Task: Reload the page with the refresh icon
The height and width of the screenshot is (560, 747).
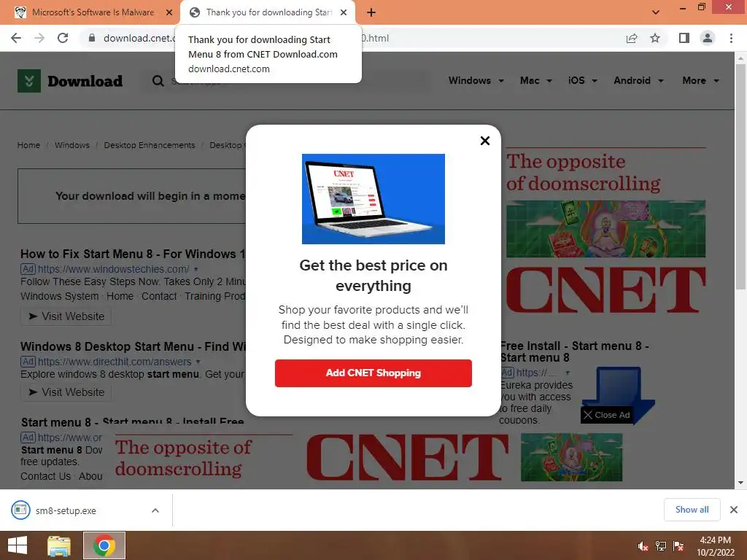Action: [x=63, y=38]
